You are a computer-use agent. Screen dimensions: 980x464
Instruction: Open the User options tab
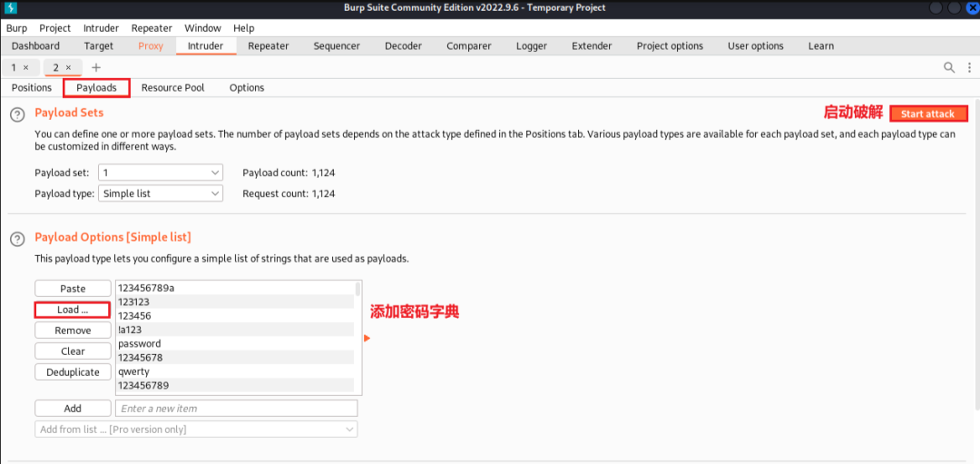coord(756,46)
